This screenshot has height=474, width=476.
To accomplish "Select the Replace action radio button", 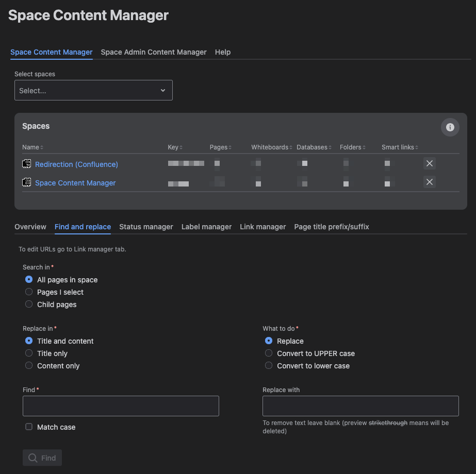I will coord(269,341).
